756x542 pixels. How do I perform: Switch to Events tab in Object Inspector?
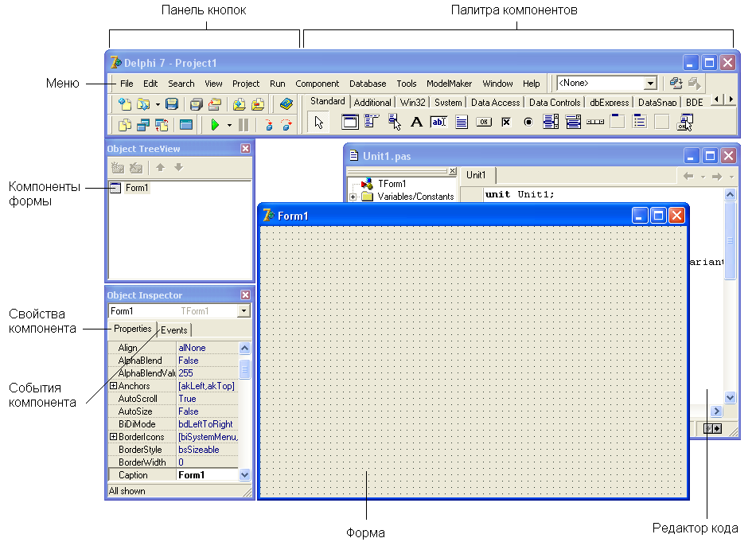coord(174,329)
